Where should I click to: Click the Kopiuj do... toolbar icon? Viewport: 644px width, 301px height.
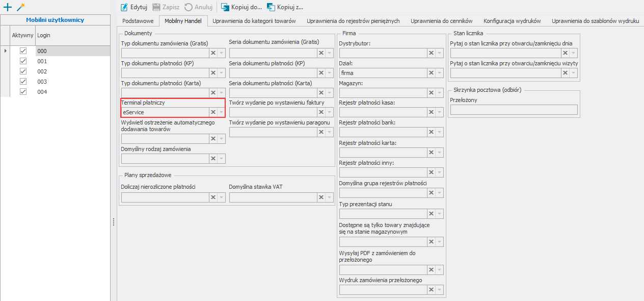(225, 7)
